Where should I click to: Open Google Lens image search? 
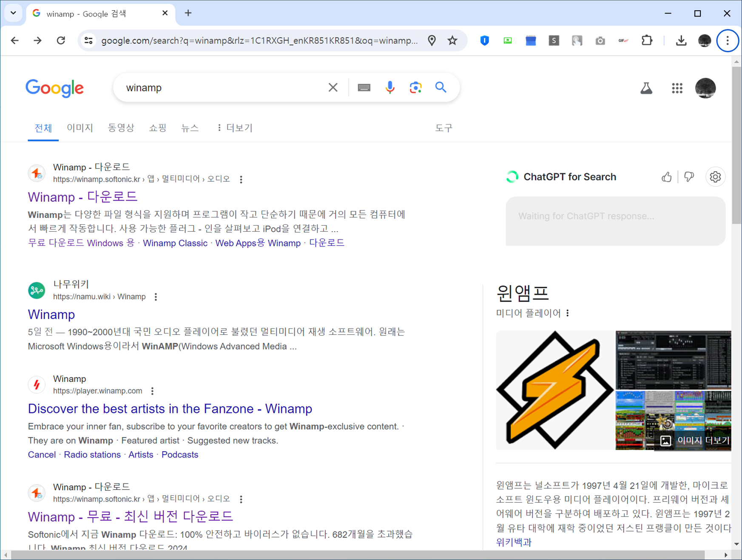[415, 88]
